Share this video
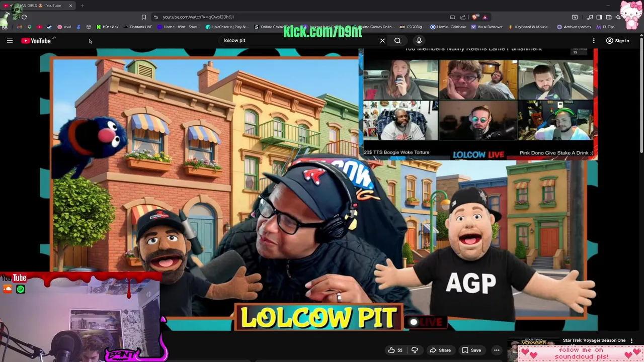644x362 pixels. pos(440,350)
